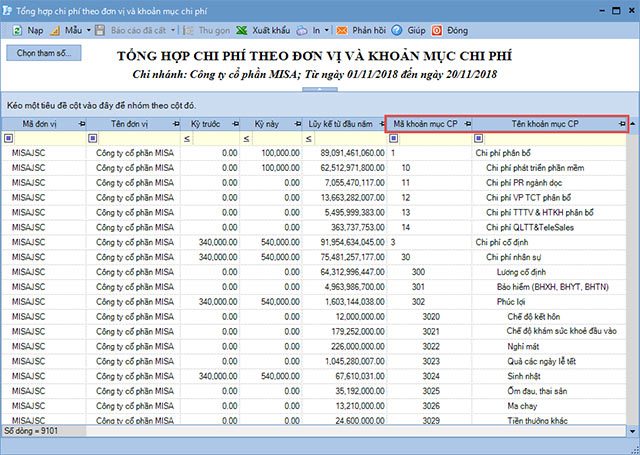Click the Thu gọn toolbar item
This screenshot has height=455, width=640.
click(207, 30)
